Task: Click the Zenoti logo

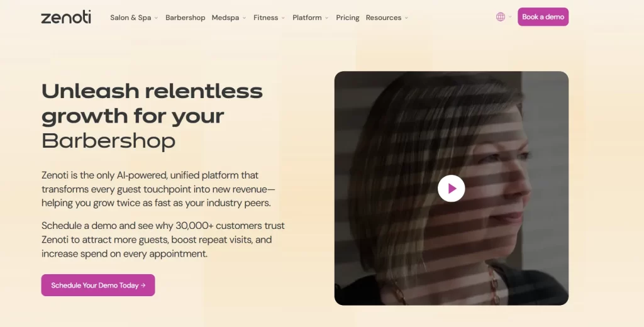Action: (x=66, y=18)
